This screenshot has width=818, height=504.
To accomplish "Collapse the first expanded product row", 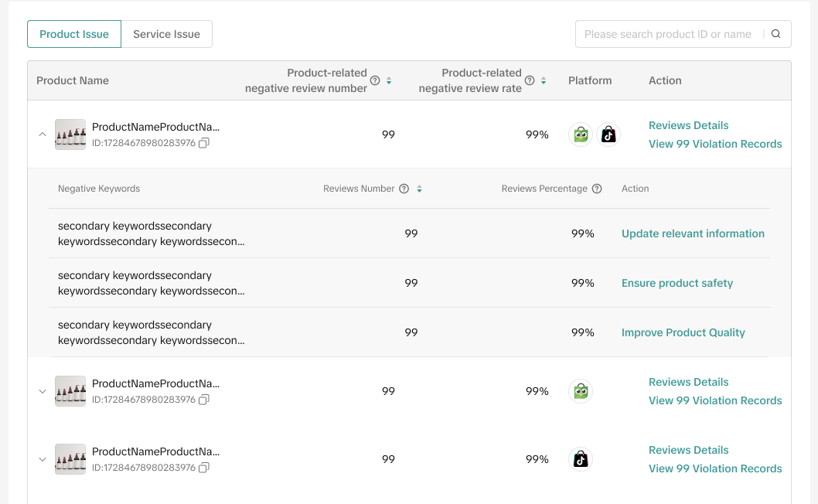I will coord(43,135).
